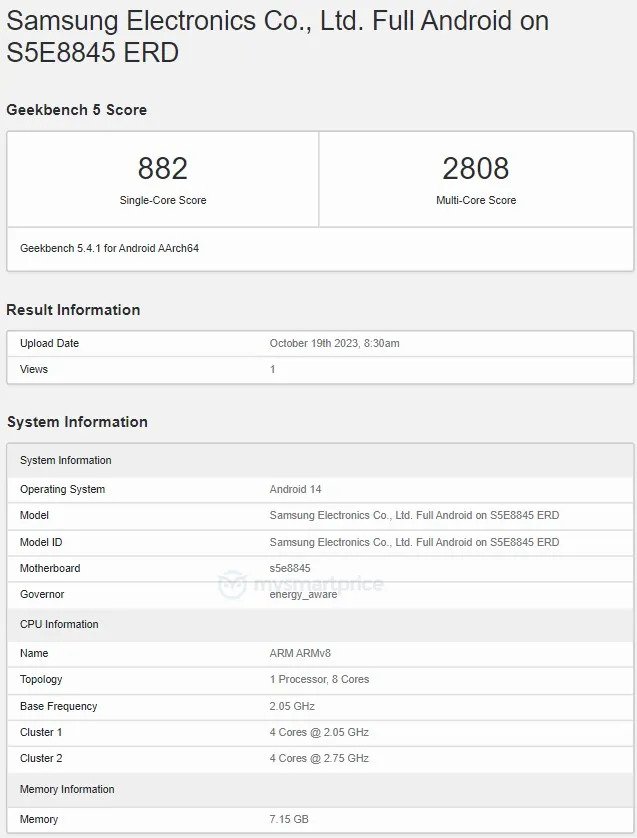637x838 pixels.
Task: Click the Result Information heading
Action: (73, 310)
